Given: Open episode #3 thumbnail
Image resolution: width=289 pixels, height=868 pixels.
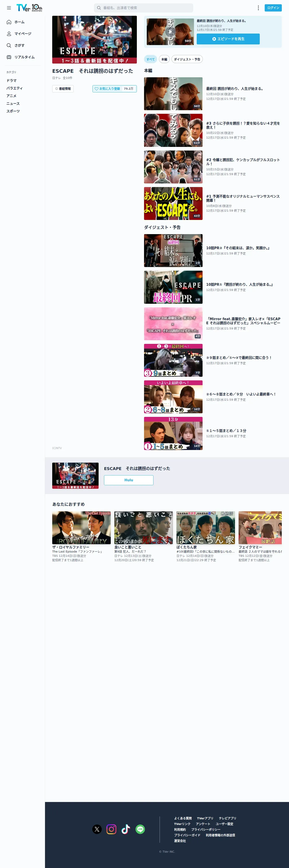Looking at the screenshot, I should click(173, 130).
